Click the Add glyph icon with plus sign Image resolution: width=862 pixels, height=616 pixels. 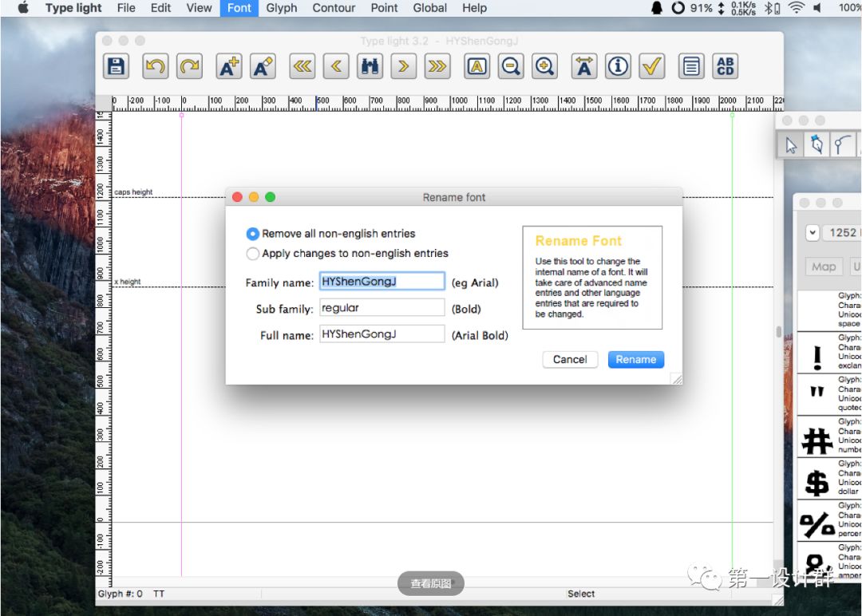point(229,66)
